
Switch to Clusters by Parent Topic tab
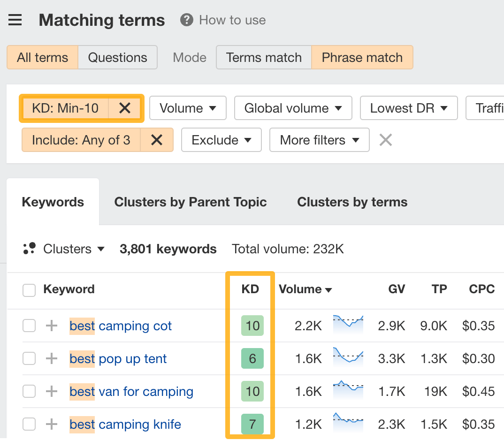pos(190,202)
